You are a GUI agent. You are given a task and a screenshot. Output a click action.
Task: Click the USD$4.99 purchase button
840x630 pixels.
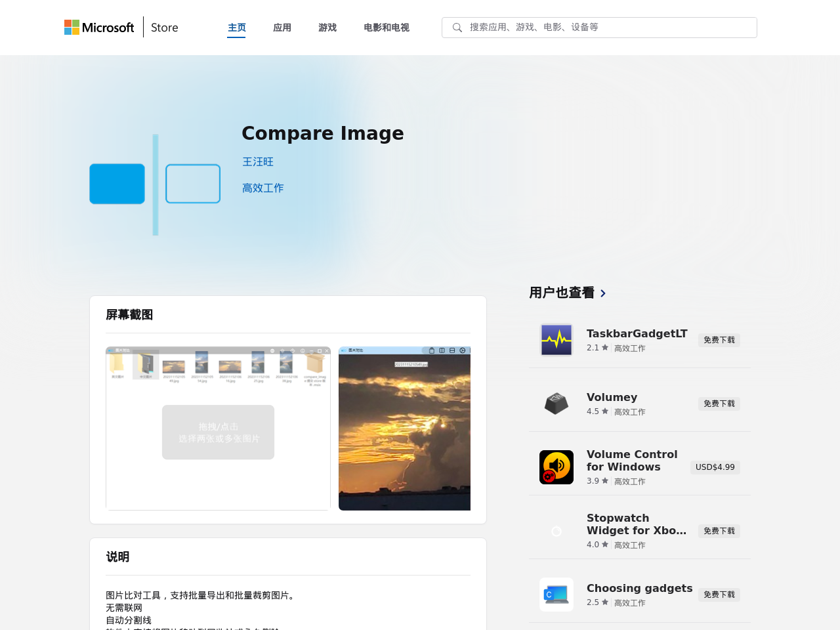(x=715, y=467)
